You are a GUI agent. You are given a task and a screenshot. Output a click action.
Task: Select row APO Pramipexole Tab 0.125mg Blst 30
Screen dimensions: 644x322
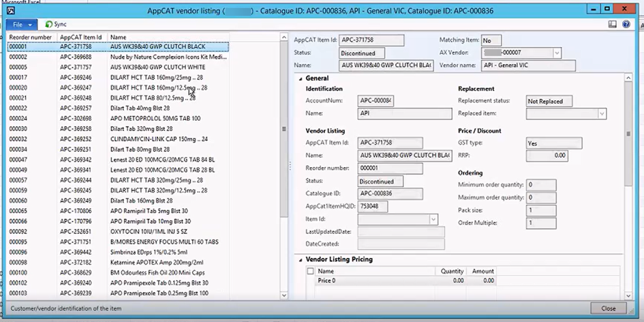pos(117,283)
